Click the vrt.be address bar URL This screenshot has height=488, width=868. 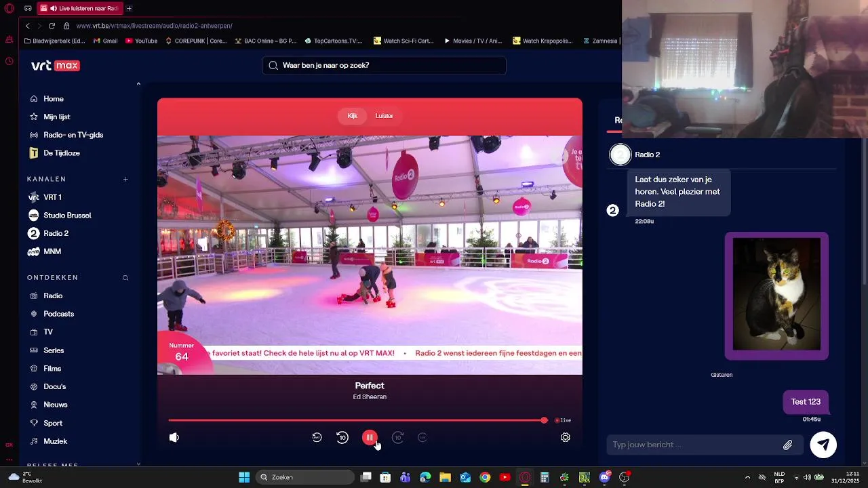coord(154,26)
